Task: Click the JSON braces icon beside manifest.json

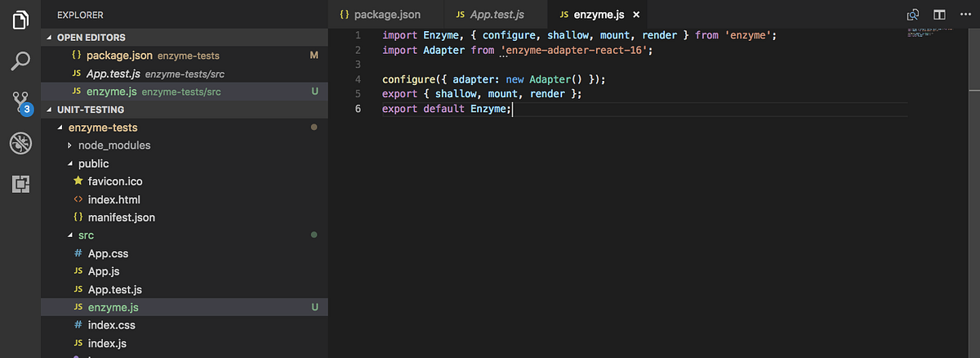Action: 78,217
